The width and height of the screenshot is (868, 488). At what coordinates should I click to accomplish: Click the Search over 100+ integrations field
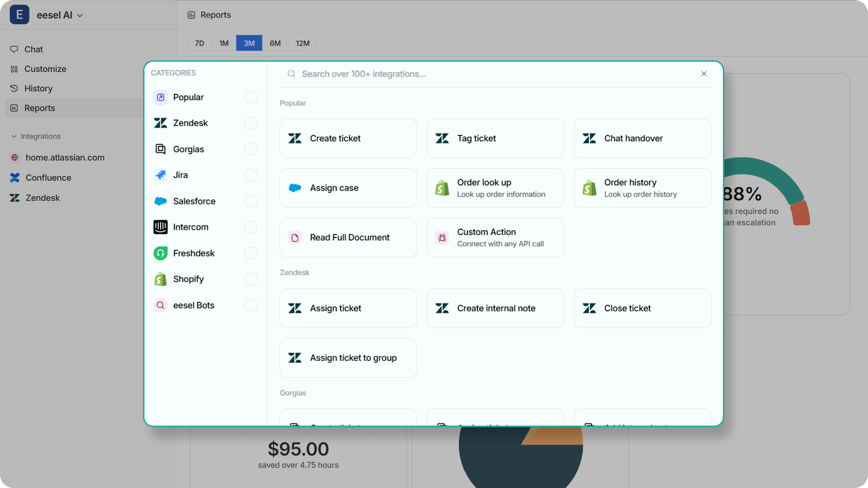[x=491, y=74]
